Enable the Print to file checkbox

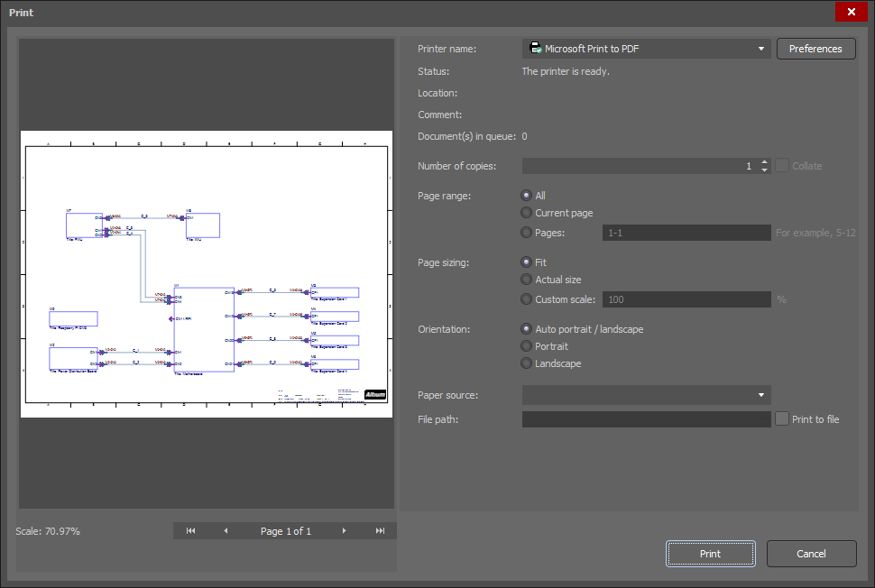click(781, 418)
